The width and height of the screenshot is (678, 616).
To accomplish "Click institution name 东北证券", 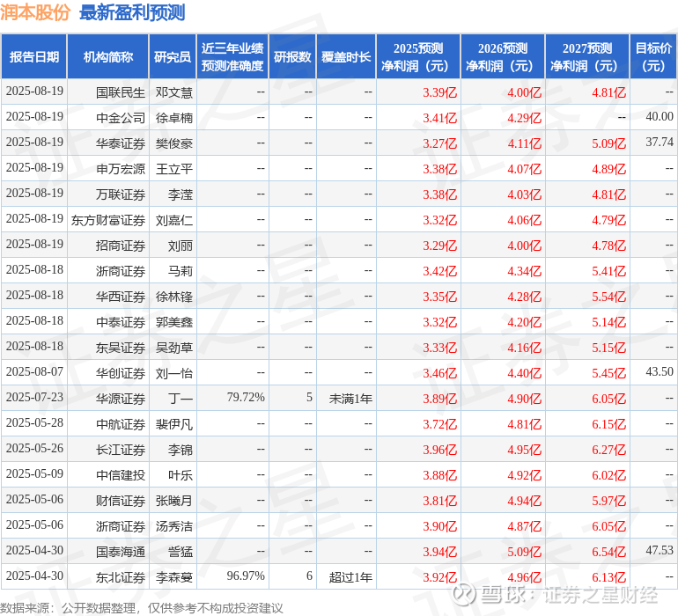I will 121,576.
